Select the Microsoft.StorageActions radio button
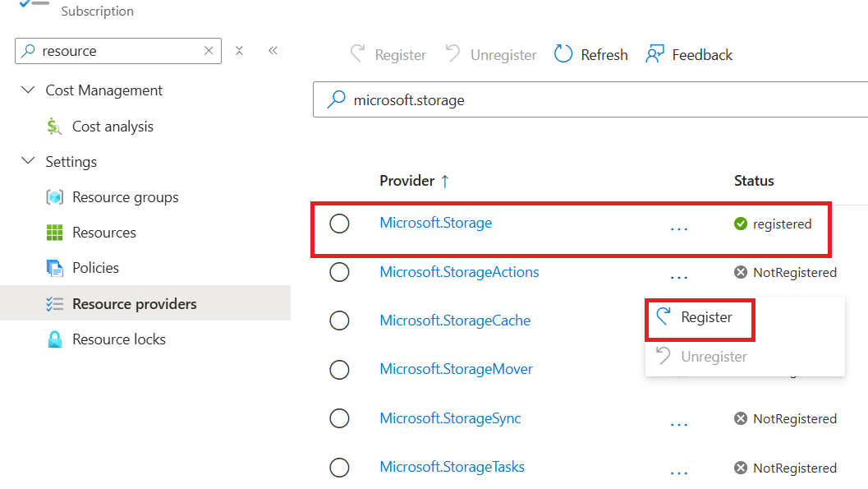Image resolution: width=868 pixels, height=489 pixels. [339, 272]
